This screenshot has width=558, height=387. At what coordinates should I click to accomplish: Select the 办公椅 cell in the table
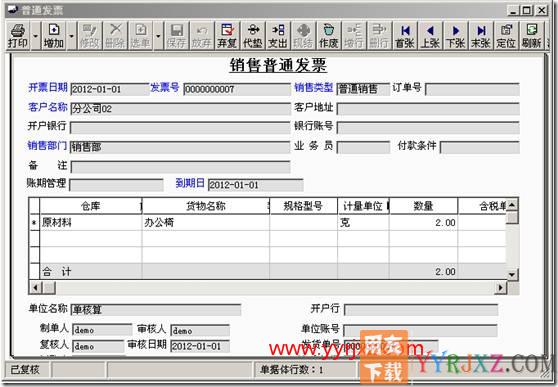tap(206, 223)
